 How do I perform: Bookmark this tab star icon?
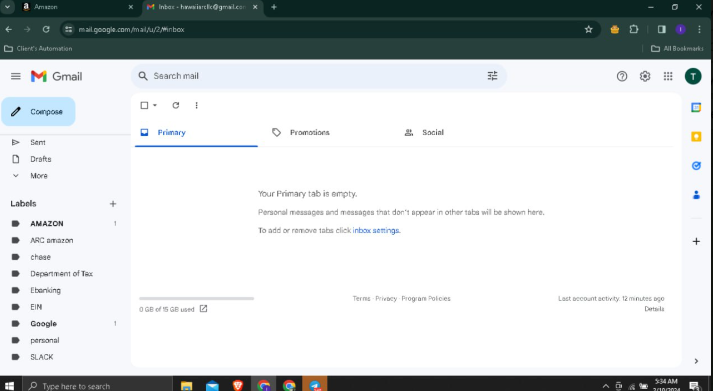coord(588,30)
